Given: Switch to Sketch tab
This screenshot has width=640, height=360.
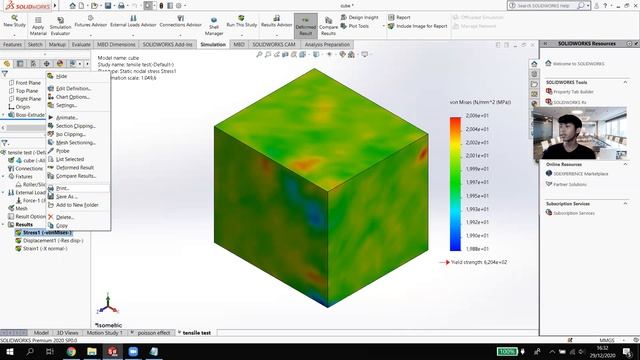Looking at the screenshot, I should (35, 44).
